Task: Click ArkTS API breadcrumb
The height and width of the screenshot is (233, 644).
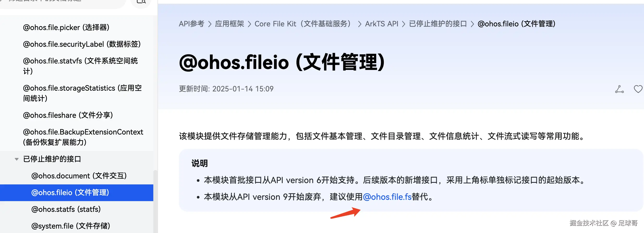Action: pyautogui.click(x=381, y=24)
